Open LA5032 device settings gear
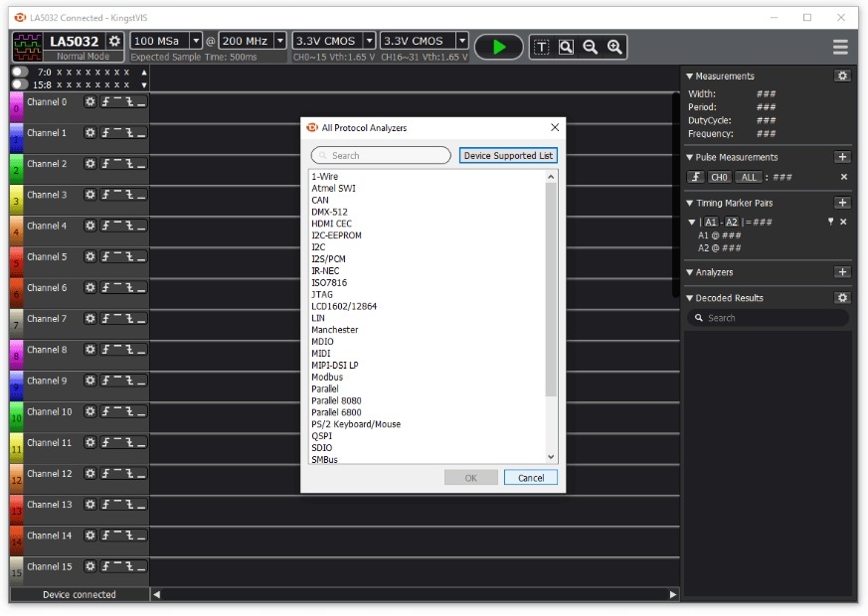 click(x=114, y=41)
